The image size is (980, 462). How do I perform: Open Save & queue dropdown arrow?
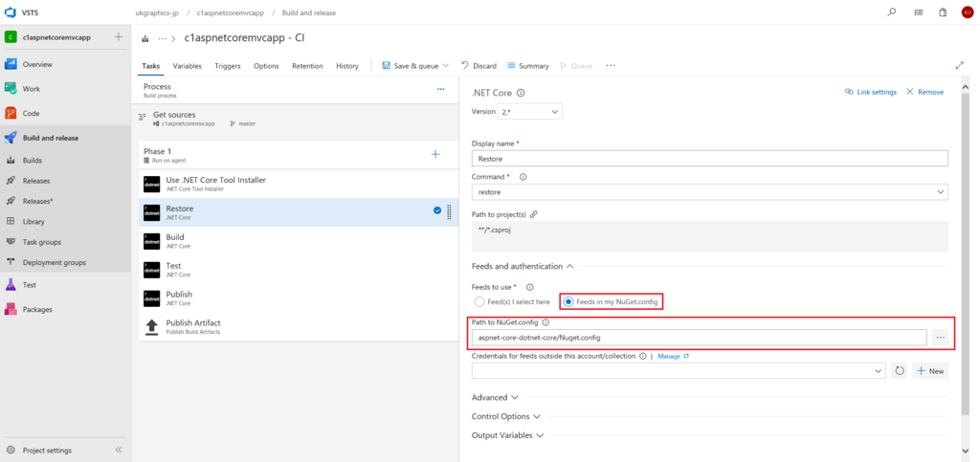tap(446, 66)
